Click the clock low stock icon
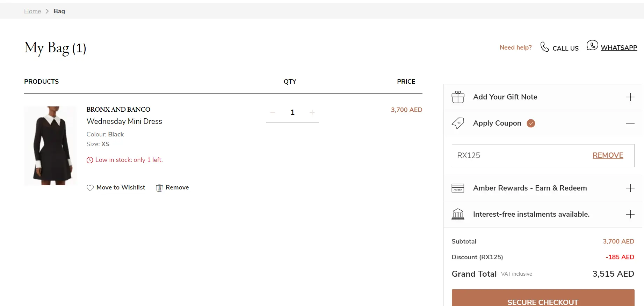 pos(90,160)
